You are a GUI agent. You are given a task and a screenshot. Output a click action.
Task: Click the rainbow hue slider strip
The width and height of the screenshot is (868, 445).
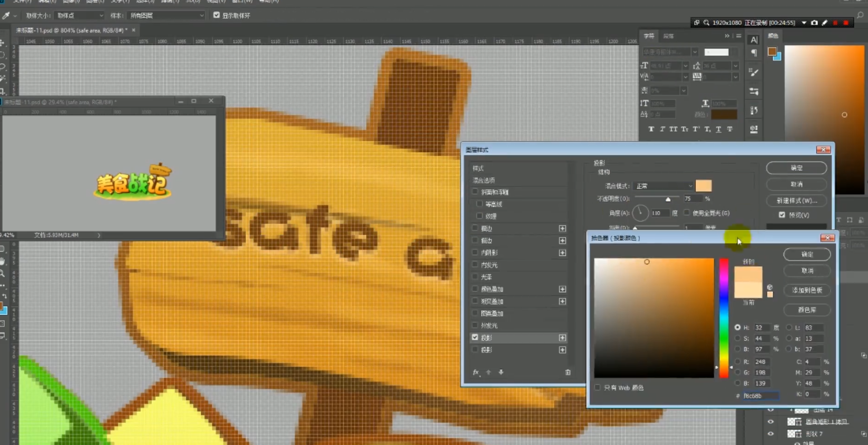coord(724,318)
